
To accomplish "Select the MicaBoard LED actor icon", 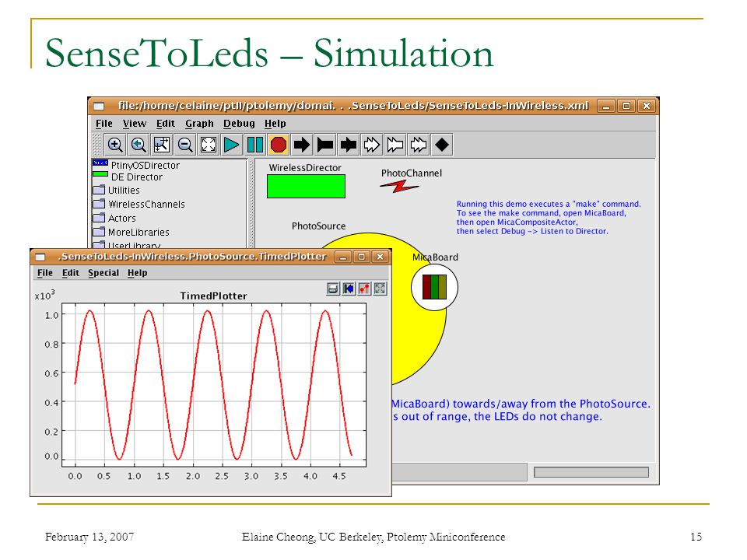I will pyautogui.click(x=434, y=287).
